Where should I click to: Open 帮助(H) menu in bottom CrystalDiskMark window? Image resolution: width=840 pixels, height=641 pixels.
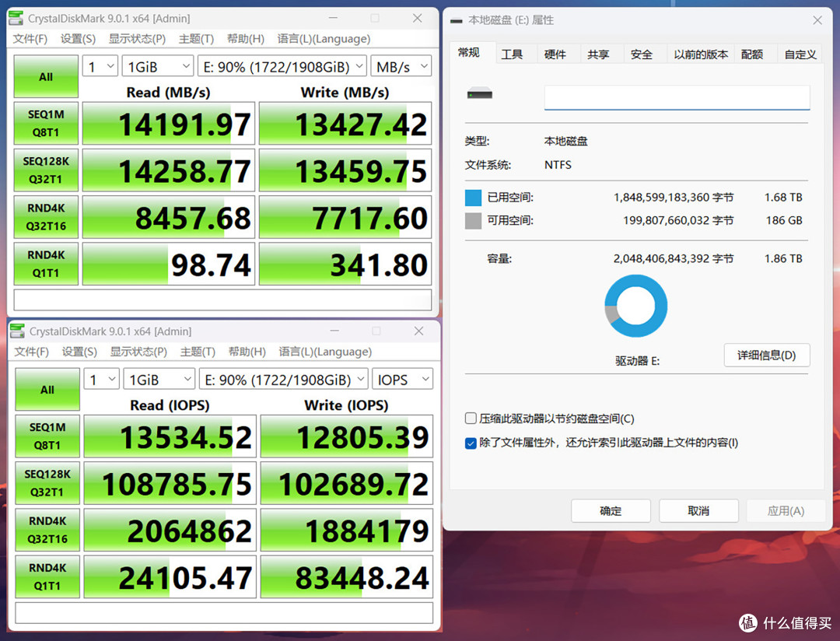click(247, 352)
